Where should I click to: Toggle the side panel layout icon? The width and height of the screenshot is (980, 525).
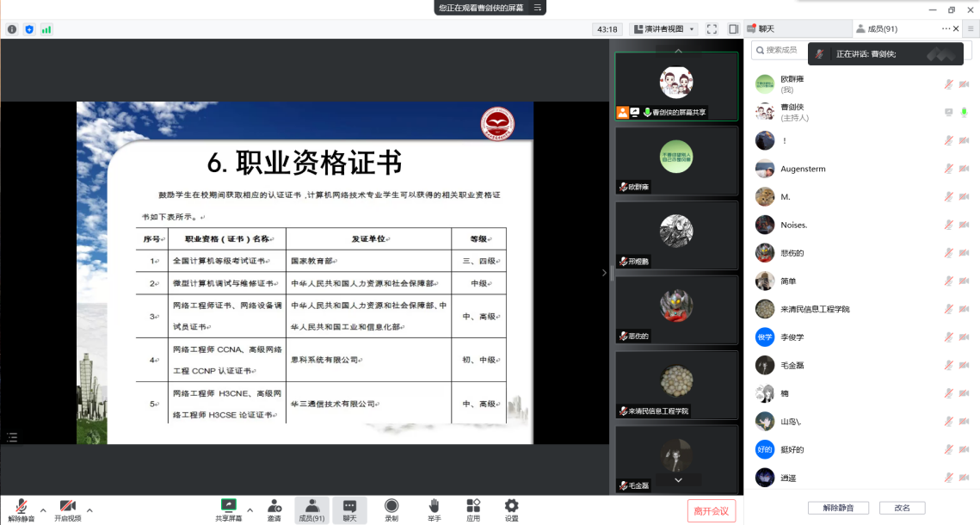coord(733,29)
